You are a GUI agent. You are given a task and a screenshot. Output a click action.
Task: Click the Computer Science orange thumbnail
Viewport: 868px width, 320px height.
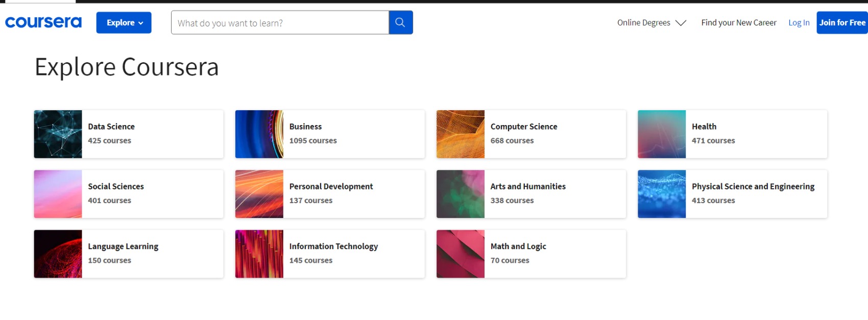[x=460, y=134]
